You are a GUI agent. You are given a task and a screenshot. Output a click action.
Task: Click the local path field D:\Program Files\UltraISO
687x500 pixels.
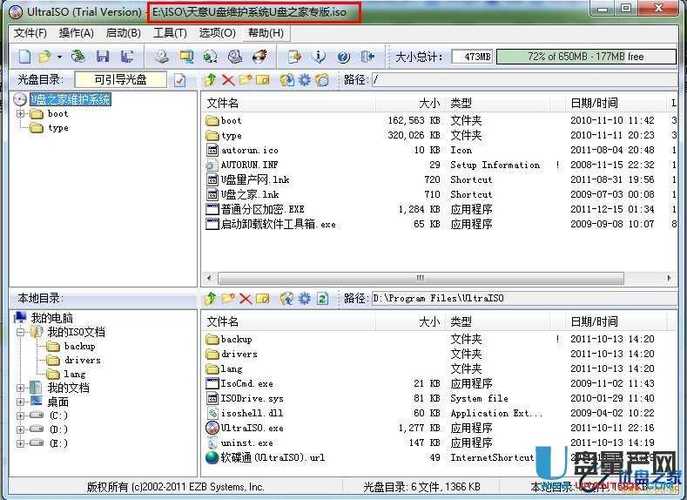point(524,298)
